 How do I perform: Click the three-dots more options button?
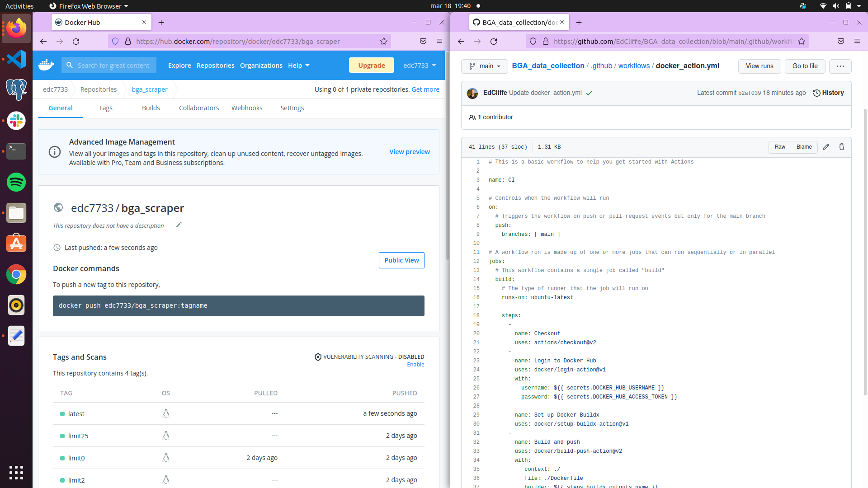(840, 66)
